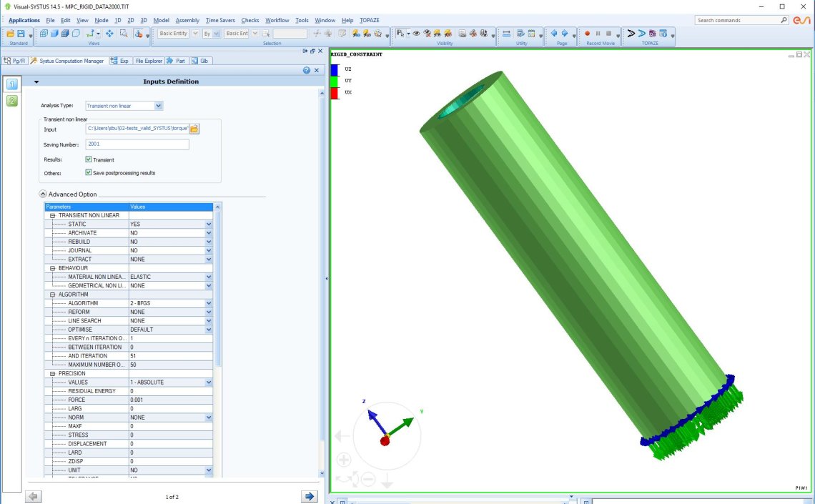Viewport: 815px width, 504px height.
Task: Click the green UY legend color swatch
Action: point(335,81)
